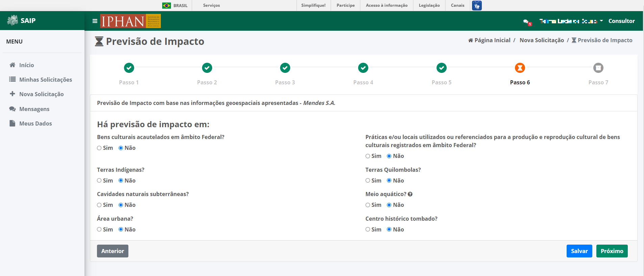644x276 pixels.
Task: Open Participe in the top bar
Action: (346, 5)
